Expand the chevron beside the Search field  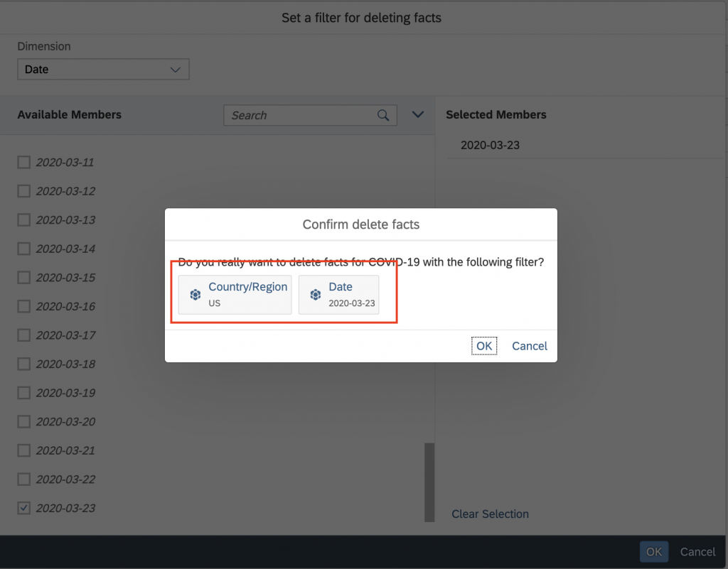418,114
